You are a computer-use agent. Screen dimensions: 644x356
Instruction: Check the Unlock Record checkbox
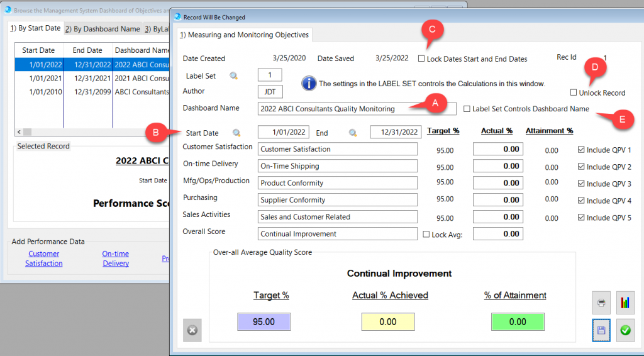point(574,93)
